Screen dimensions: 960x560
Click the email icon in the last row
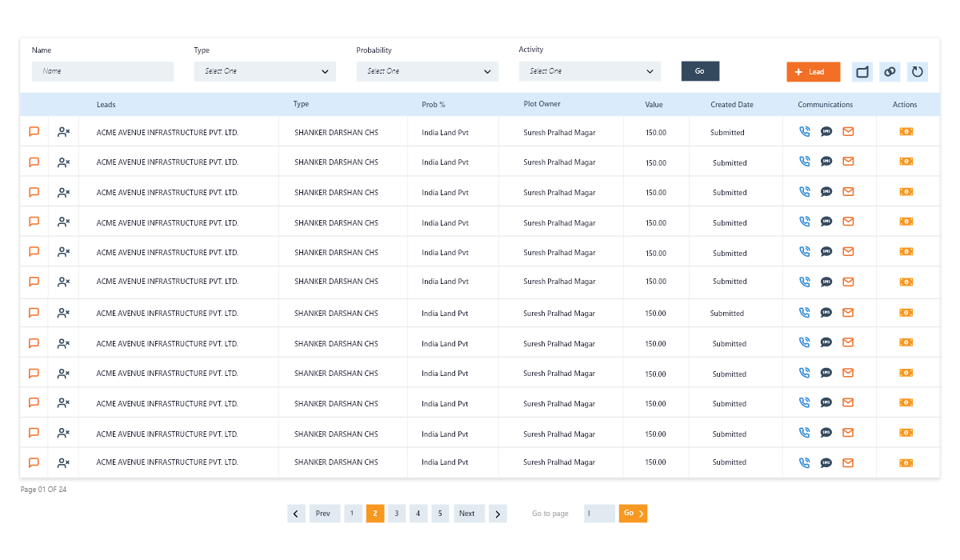click(848, 462)
